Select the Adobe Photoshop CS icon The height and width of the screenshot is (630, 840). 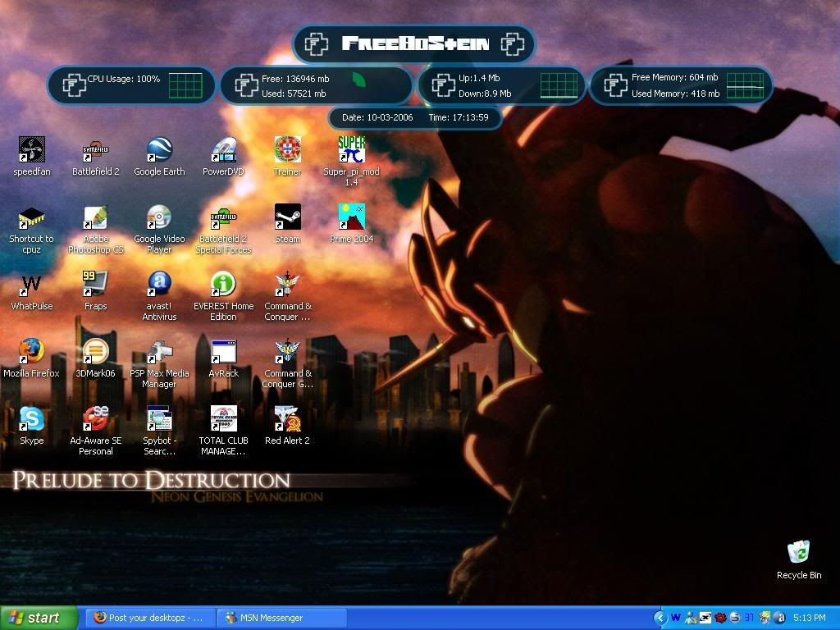click(x=95, y=217)
